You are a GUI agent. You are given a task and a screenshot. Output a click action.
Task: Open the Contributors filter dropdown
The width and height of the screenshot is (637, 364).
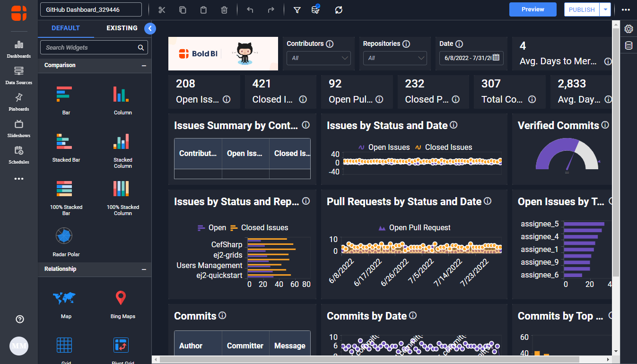point(318,58)
